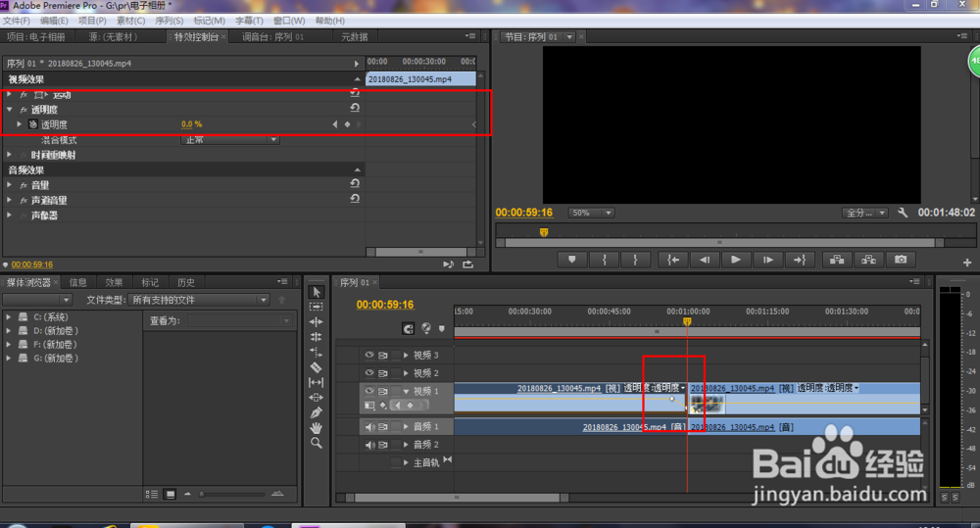This screenshot has width=980, height=528.
Task: Select the Razor tool
Action: [x=317, y=367]
